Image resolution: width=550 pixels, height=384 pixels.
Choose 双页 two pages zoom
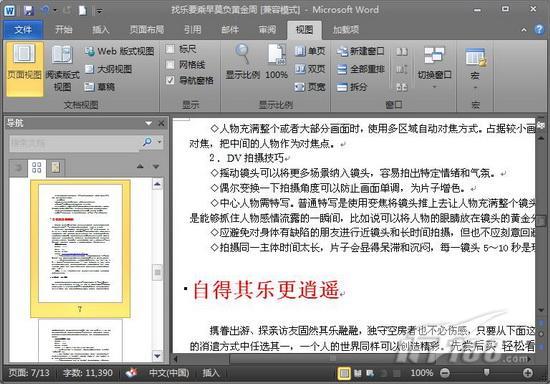(310, 69)
